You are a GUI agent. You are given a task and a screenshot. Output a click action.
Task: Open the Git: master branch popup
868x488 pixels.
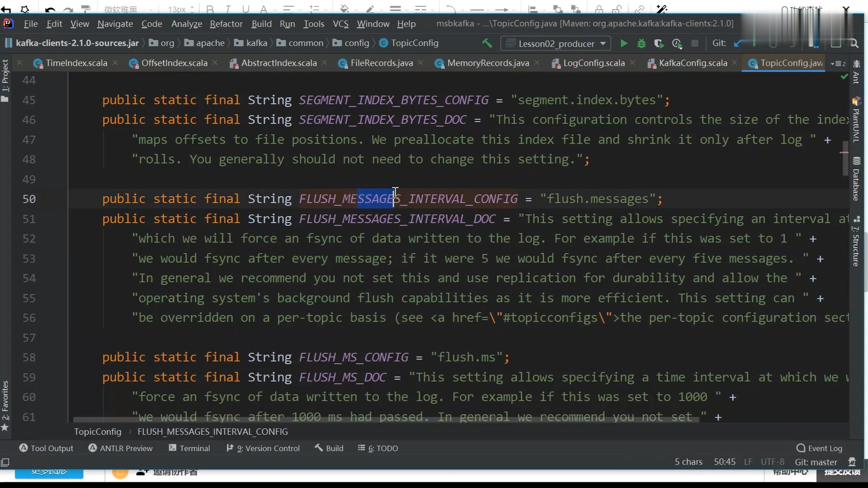coord(816,462)
